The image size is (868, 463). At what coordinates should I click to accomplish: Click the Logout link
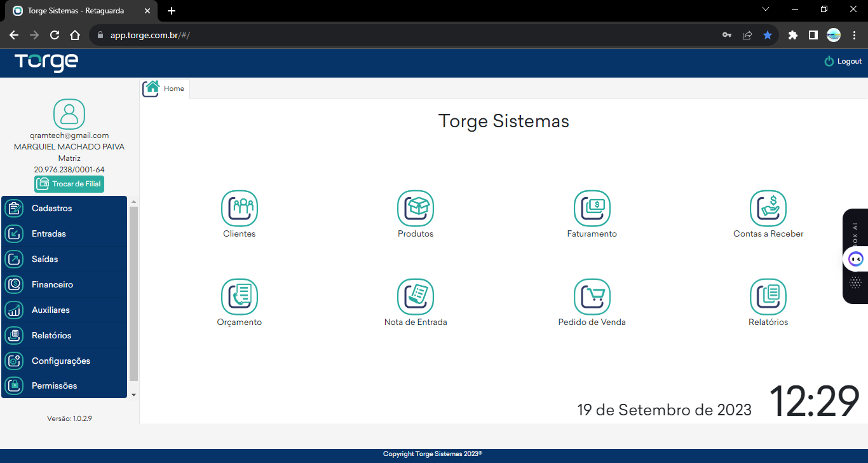click(843, 62)
